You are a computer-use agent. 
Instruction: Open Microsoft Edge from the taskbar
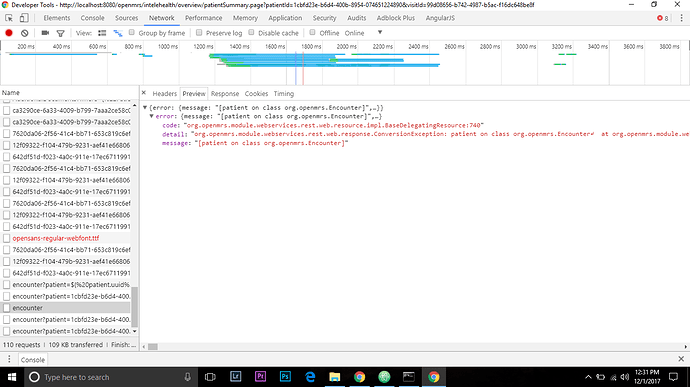[x=310, y=376]
